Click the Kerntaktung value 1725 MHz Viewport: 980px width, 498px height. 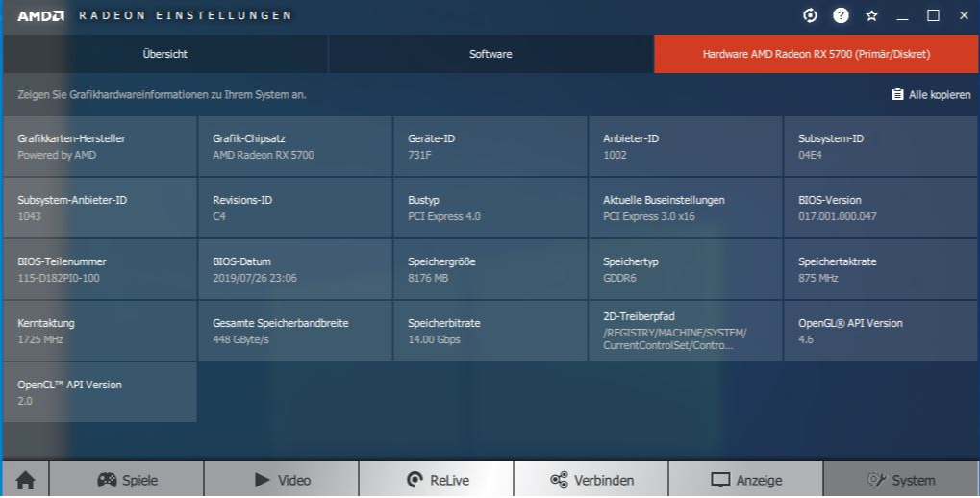40,339
